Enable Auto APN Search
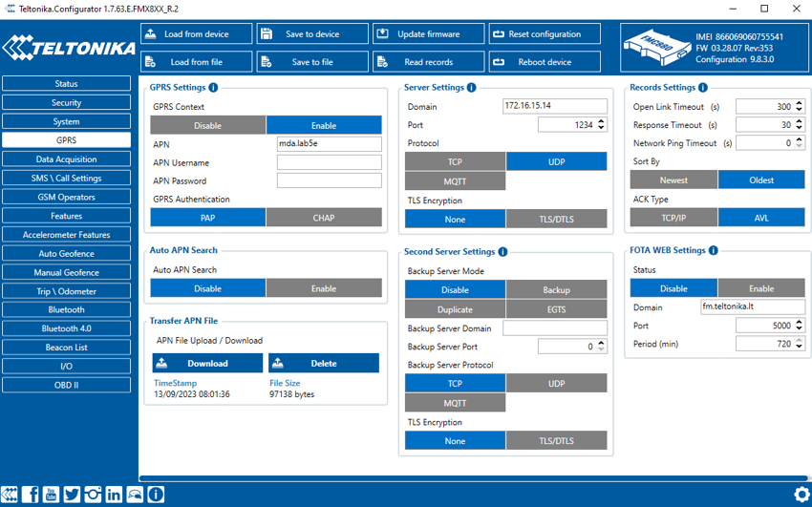 tap(324, 288)
